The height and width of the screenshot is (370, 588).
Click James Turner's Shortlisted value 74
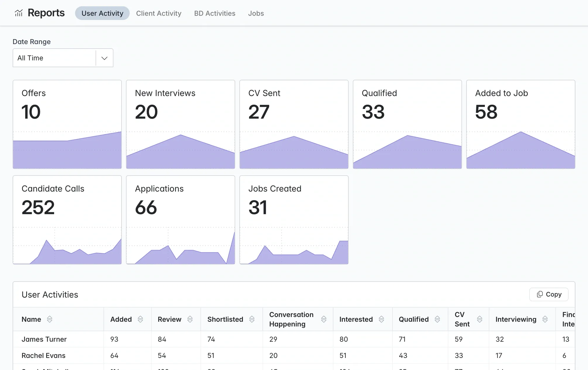coord(211,339)
